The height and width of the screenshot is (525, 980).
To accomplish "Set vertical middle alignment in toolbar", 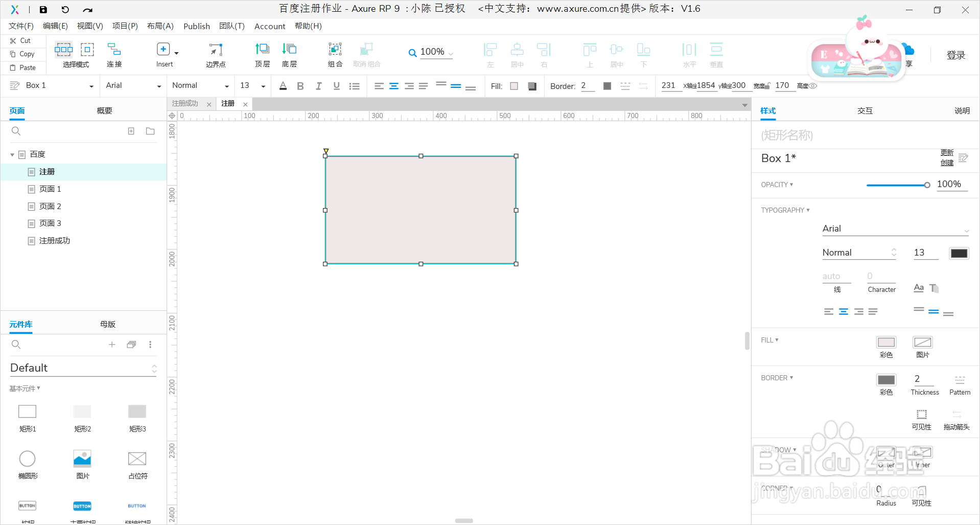I will click(x=456, y=86).
